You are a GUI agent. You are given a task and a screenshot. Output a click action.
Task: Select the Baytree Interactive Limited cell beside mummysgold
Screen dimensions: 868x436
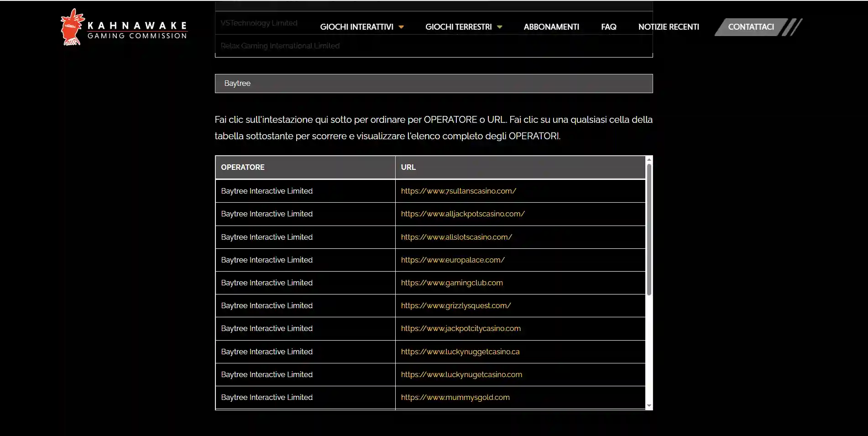click(x=305, y=397)
